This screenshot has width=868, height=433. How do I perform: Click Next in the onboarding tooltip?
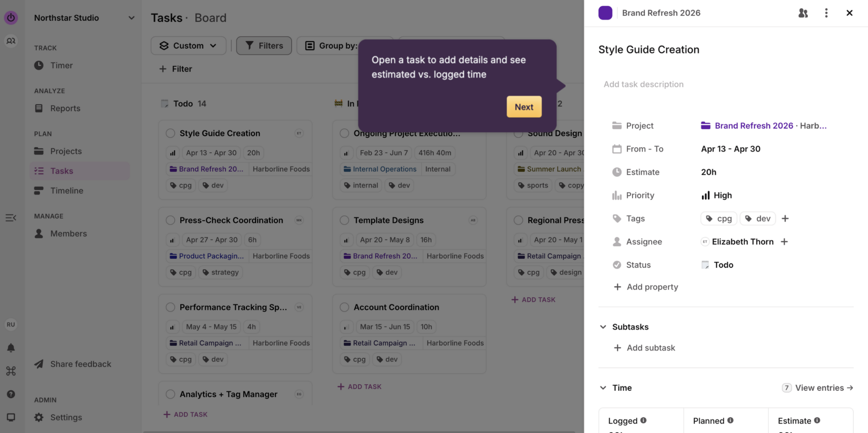pyautogui.click(x=524, y=107)
